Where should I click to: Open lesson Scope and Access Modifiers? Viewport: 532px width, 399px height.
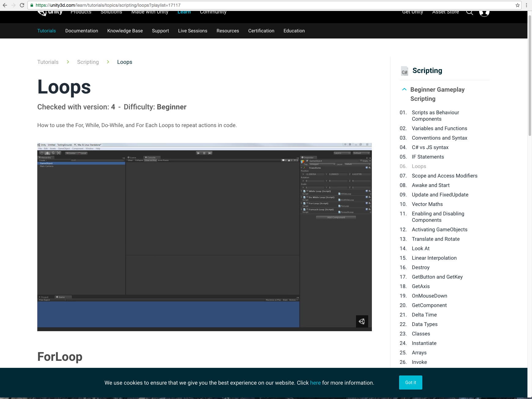(x=445, y=176)
